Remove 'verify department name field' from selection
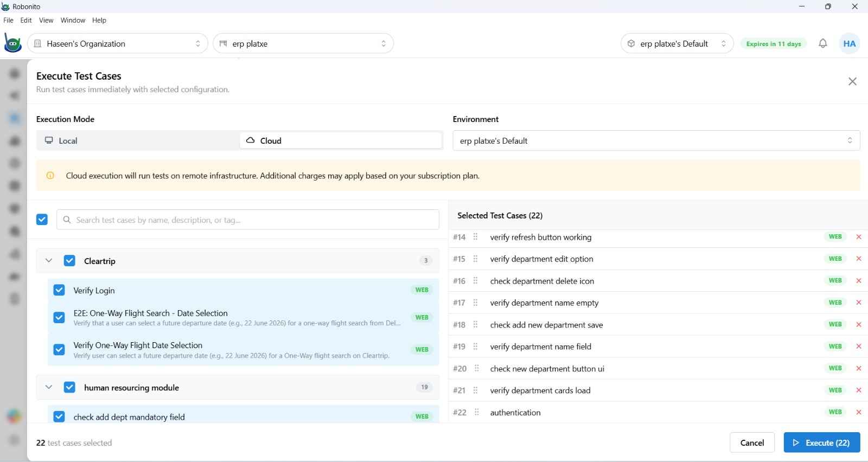This screenshot has width=868, height=462. coord(859,347)
